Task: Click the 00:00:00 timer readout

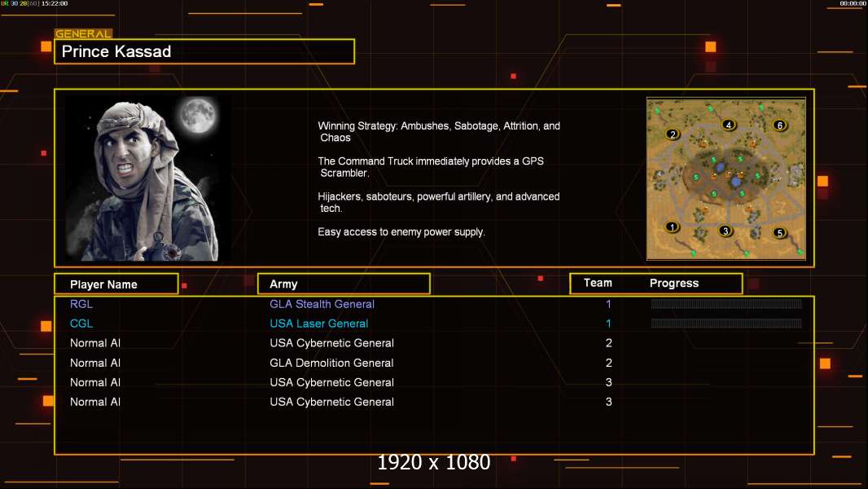Action: click(853, 3)
